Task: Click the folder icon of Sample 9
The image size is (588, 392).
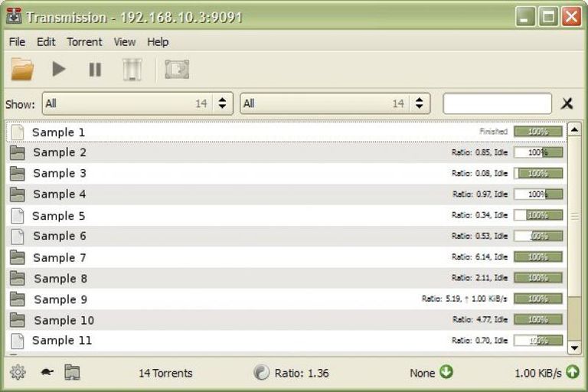Action: tap(18, 299)
